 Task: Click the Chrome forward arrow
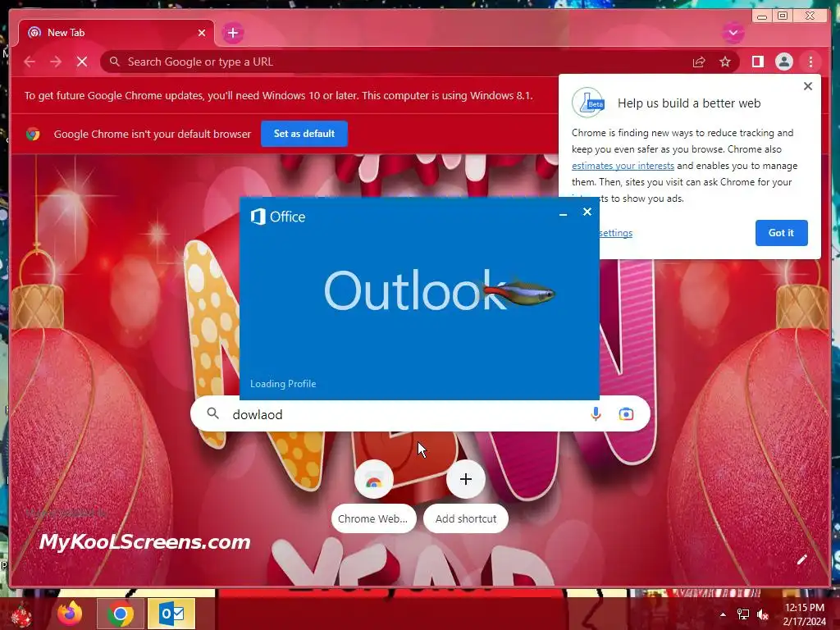tap(56, 62)
